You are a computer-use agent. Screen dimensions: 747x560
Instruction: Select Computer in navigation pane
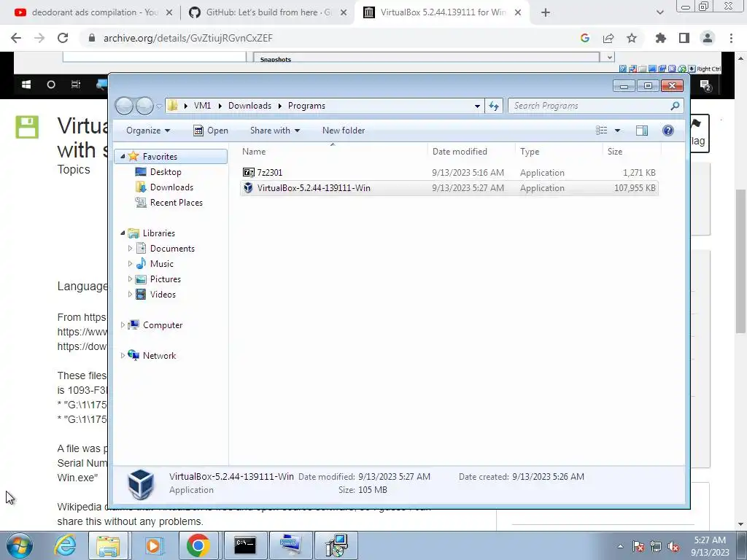163,325
